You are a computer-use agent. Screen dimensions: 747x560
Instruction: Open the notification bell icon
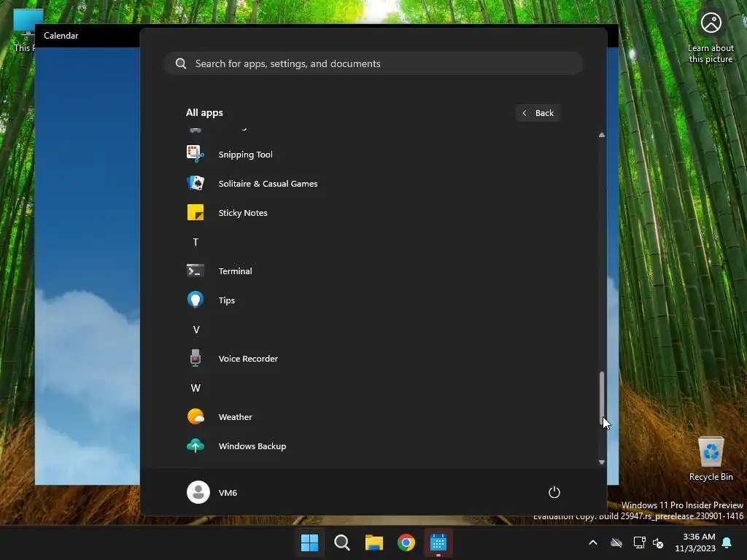click(x=727, y=542)
